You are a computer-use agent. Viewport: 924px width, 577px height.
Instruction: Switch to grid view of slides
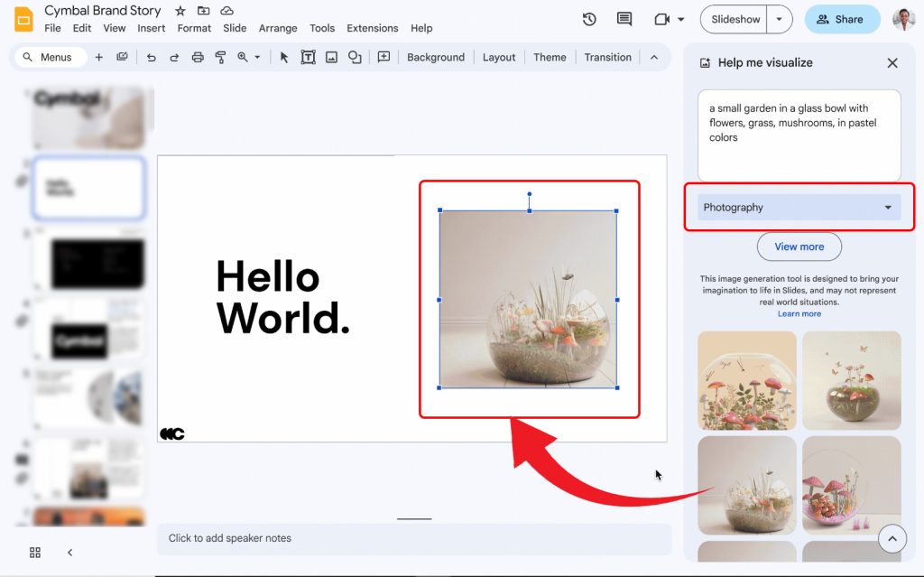click(35, 552)
